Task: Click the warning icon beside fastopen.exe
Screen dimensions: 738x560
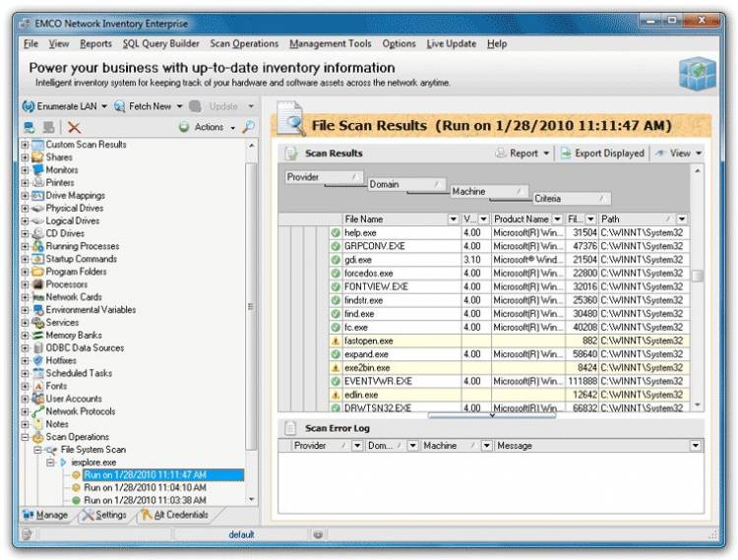Action: [x=335, y=341]
